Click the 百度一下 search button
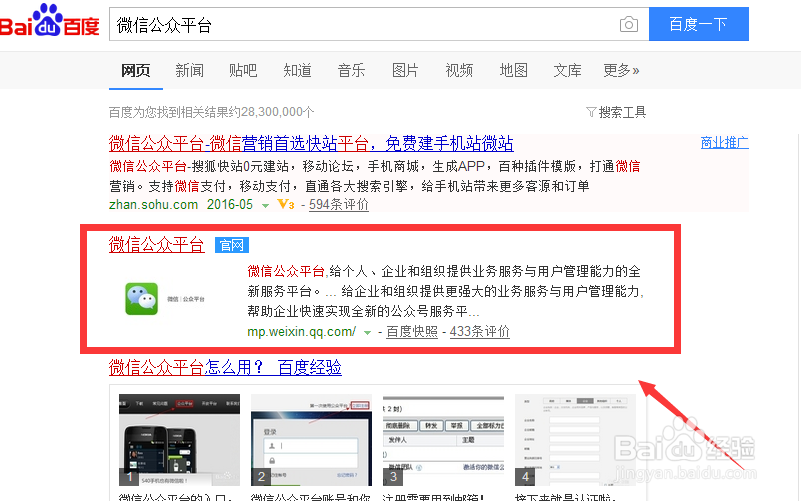Viewport: 801px width, 501px height. tap(698, 24)
